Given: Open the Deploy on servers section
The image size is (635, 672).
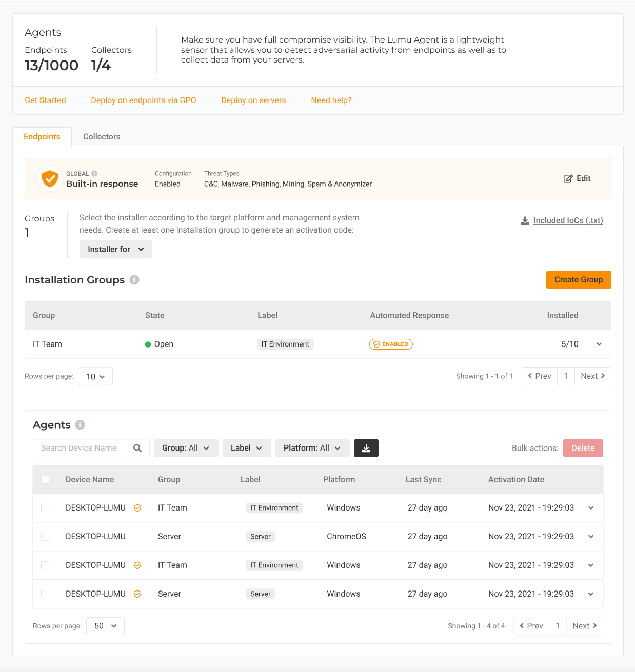Looking at the screenshot, I should pos(253,100).
